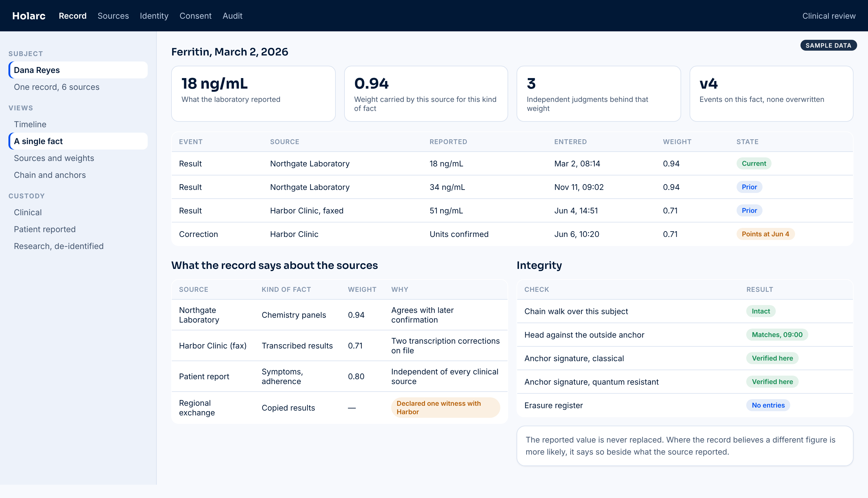
Task: Click the Integrity section heading
Action: click(x=539, y=265)
